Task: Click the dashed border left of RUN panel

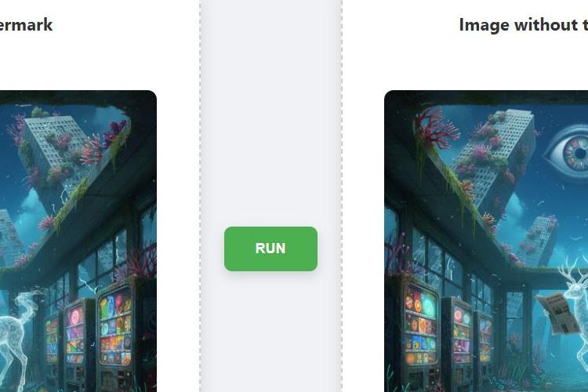Action: (200, 196)
